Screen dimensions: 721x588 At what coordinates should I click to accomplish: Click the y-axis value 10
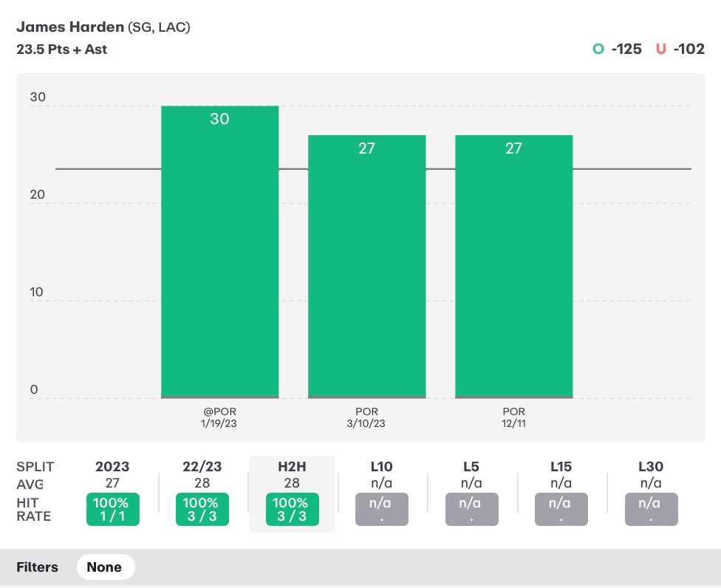pyautogui.click(x=37, y=292)
